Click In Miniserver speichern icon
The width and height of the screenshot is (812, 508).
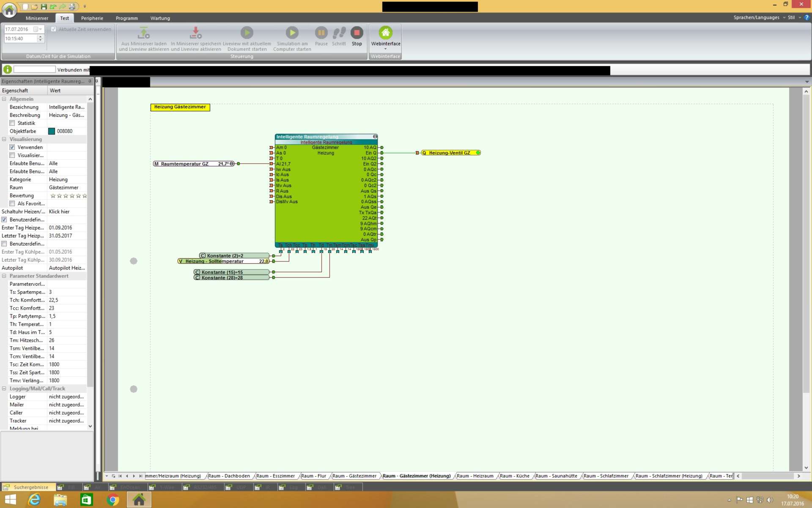tap(196, 33)
